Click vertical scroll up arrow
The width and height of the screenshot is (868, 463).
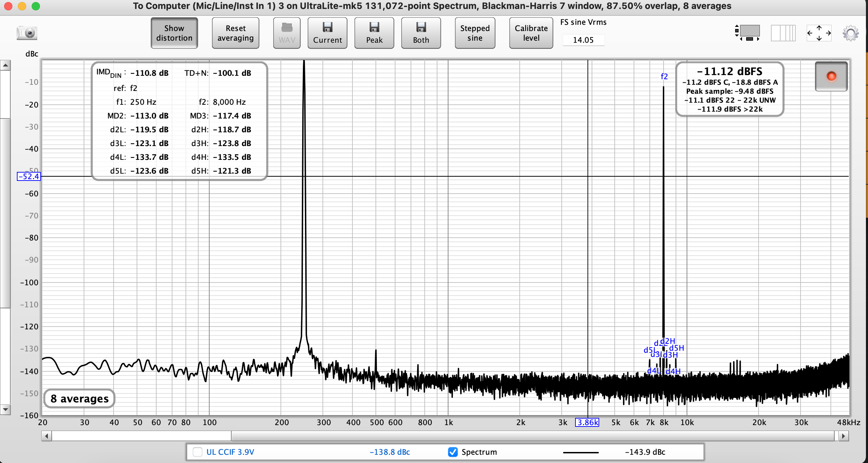pos(5,65)
